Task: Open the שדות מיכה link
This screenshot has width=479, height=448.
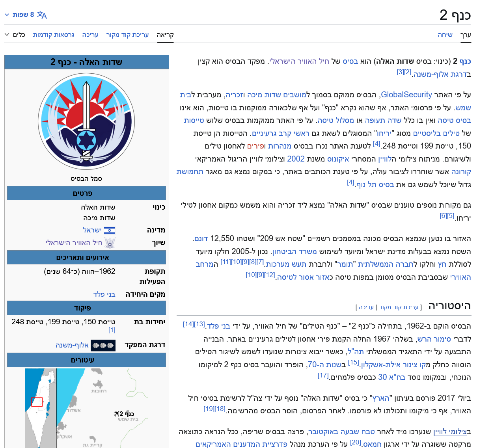Action: [x=264, y=95]
